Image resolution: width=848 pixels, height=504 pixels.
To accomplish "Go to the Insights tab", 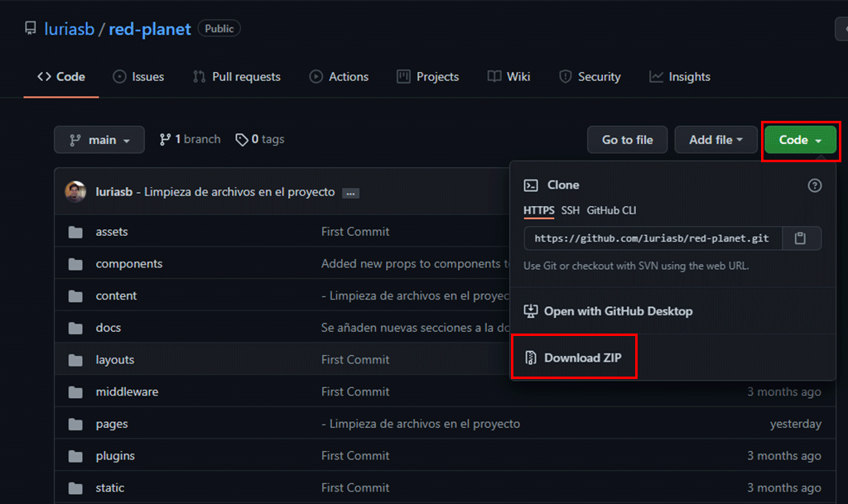I will pyautogui.click(x=680, y=77).
